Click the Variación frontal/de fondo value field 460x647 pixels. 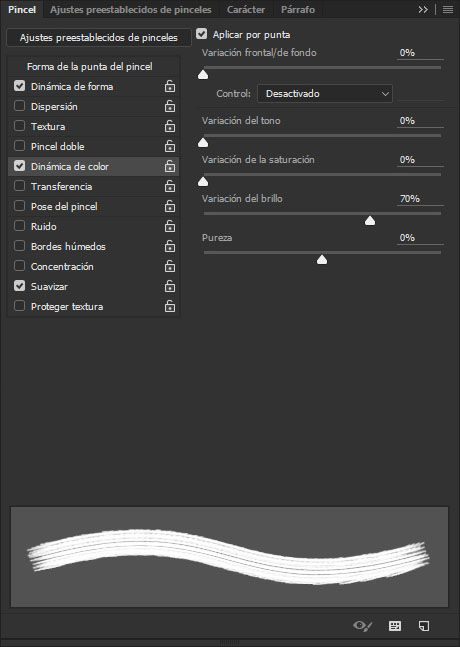(420, 53)
